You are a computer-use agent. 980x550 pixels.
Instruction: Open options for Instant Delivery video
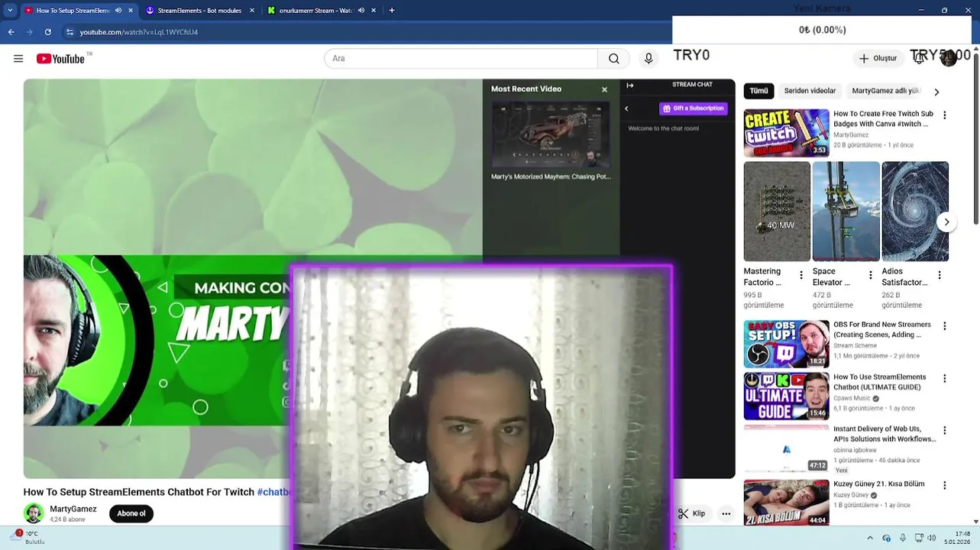point(945,430)
